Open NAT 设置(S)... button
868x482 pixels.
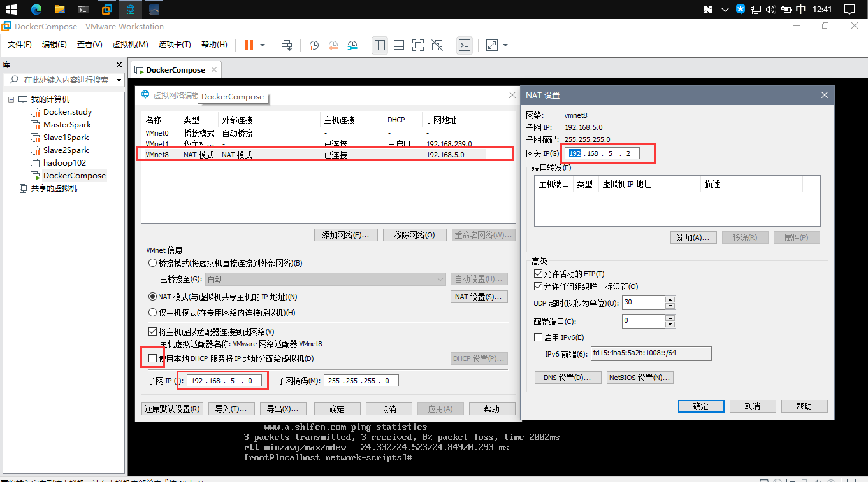[479, 297]
